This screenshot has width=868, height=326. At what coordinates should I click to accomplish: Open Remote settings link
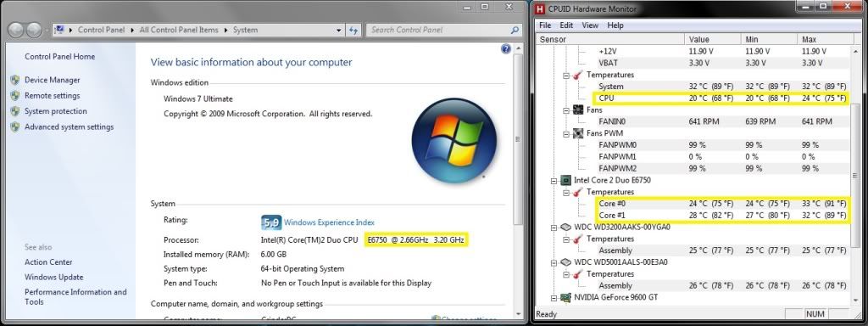(x=52, y=95)
